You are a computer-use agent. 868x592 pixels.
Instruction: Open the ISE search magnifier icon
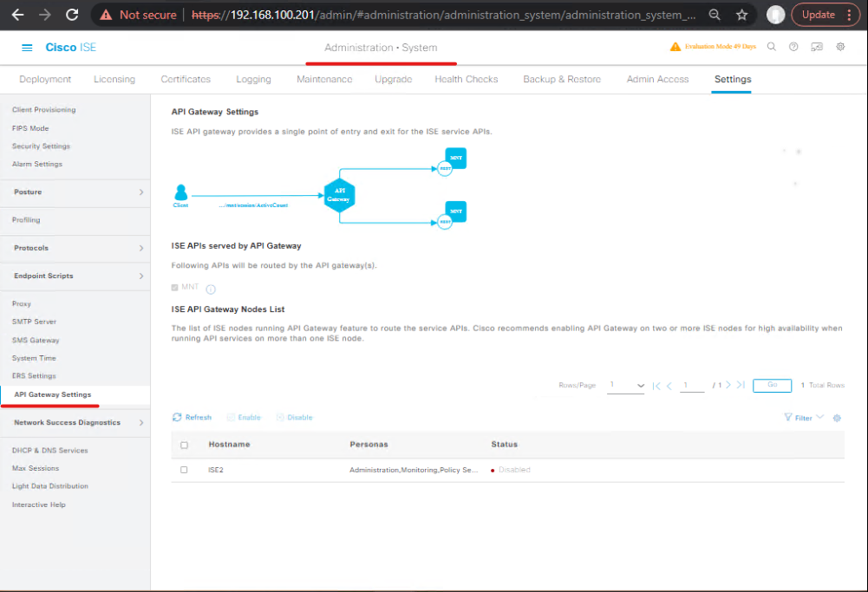[771, 47]
